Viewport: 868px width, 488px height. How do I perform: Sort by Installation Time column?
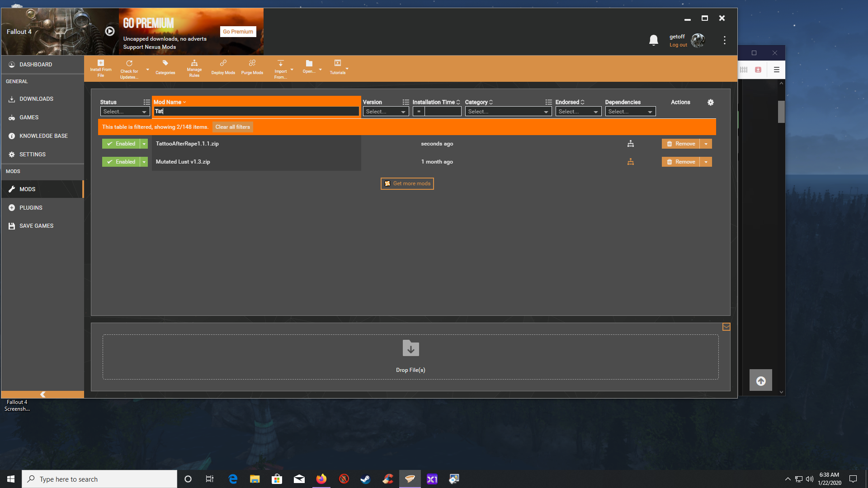point(436,102)
